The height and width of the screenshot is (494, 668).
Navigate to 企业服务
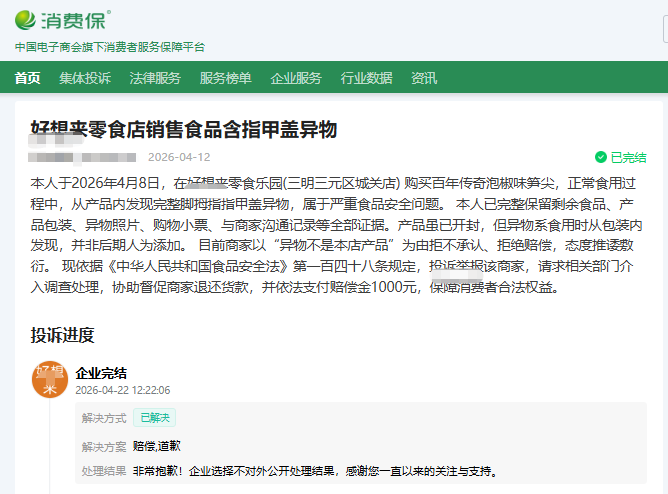[x=296, y=78]
